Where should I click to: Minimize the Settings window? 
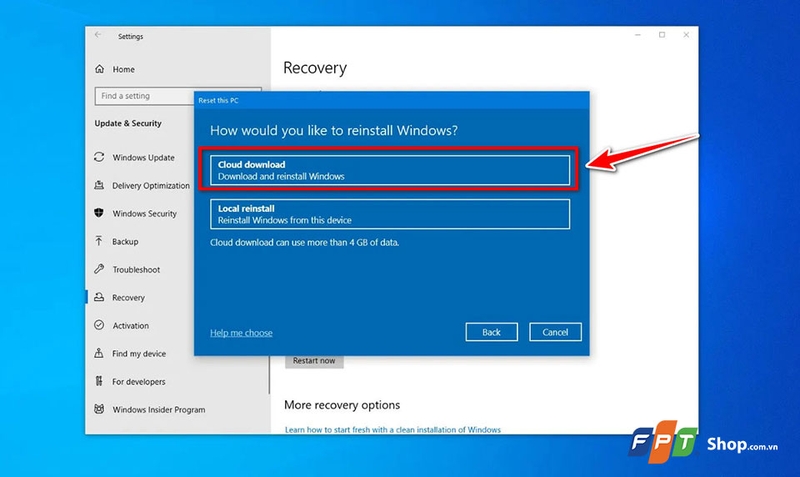tap(638, 35)
